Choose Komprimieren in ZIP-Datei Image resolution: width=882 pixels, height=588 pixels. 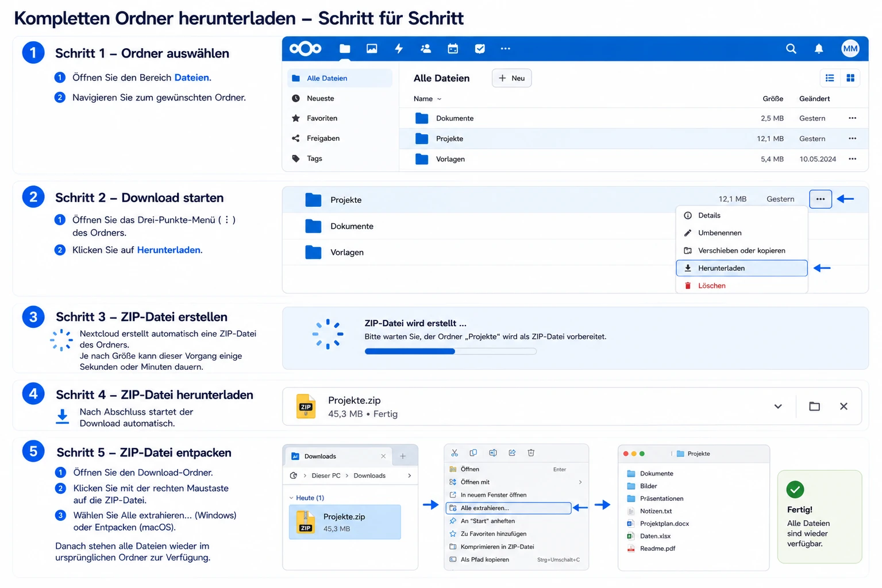[516, 547]
